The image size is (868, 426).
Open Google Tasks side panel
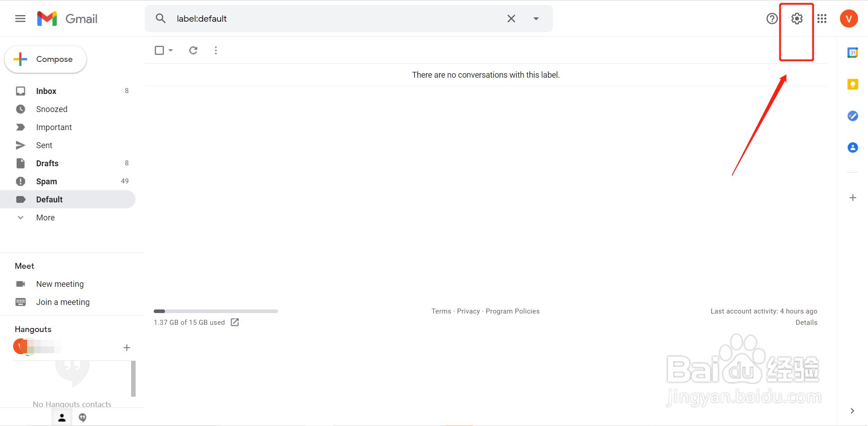click(853, 116)
